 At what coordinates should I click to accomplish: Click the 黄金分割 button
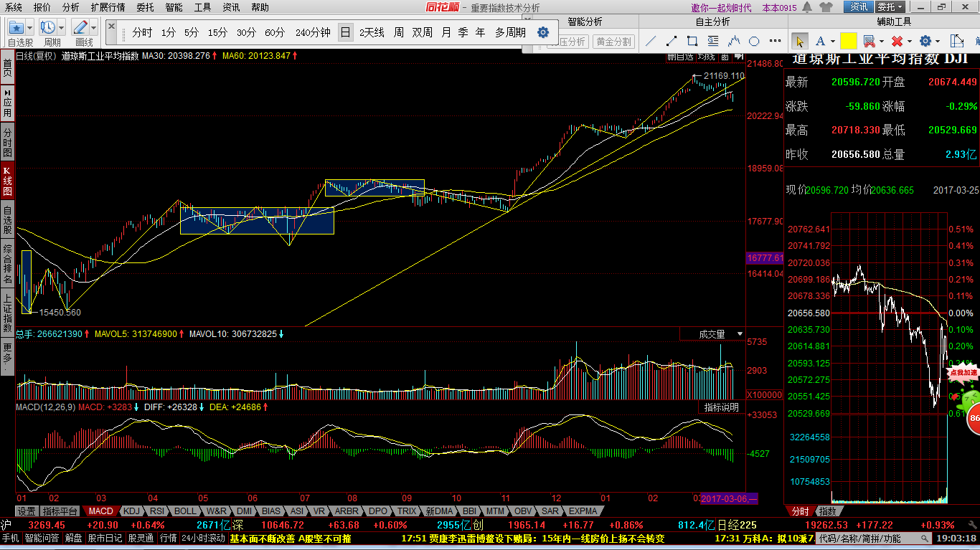pyautogui.click(x=614, y=42)
